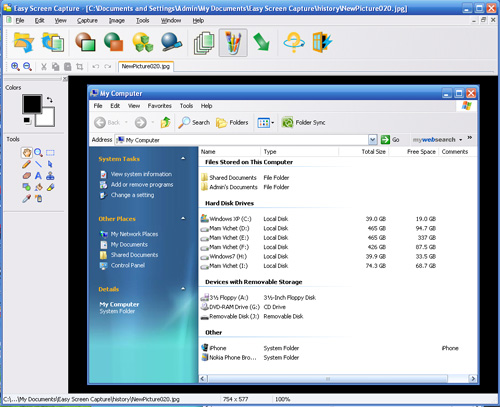Image resolution: width=500 pixels, height=407 pixels.
Task: Select the stamp tool
Action: (x=50, y=176)
